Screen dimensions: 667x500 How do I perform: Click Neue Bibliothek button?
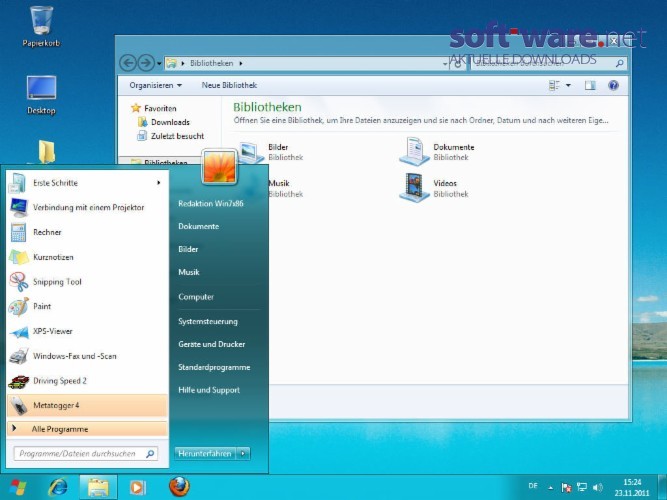click(229, 86)
